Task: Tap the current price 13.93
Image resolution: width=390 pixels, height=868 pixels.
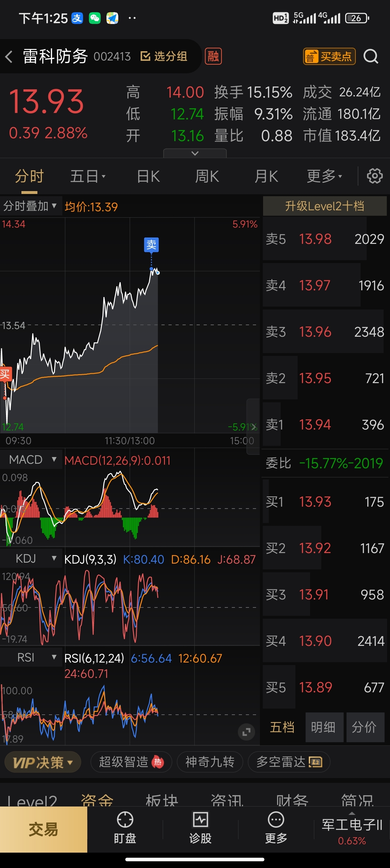Action: 46,101
